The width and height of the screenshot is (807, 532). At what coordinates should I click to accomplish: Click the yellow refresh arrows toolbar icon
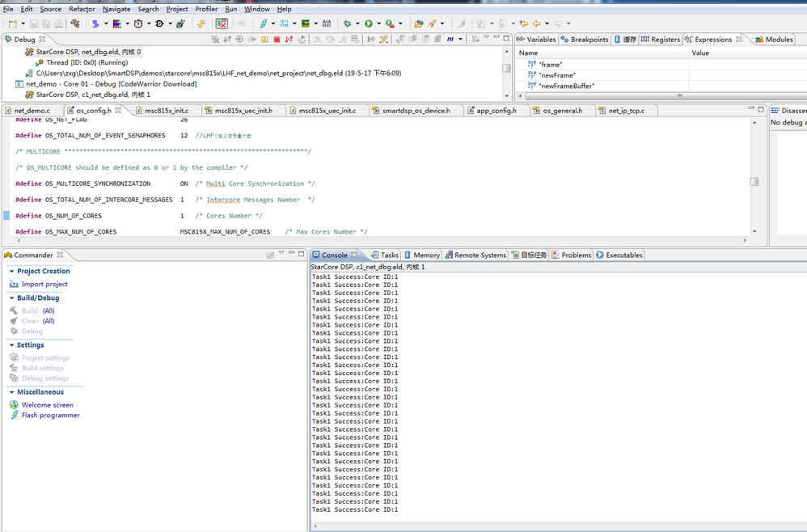point(201,23)
